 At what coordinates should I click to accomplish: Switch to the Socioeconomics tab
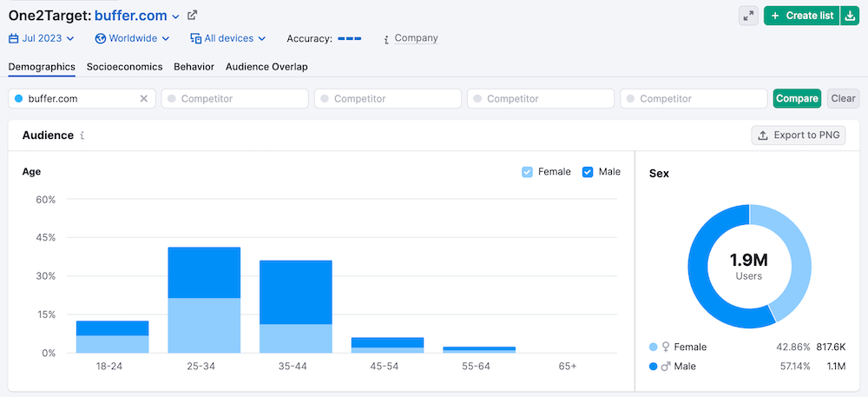point(124,66)
